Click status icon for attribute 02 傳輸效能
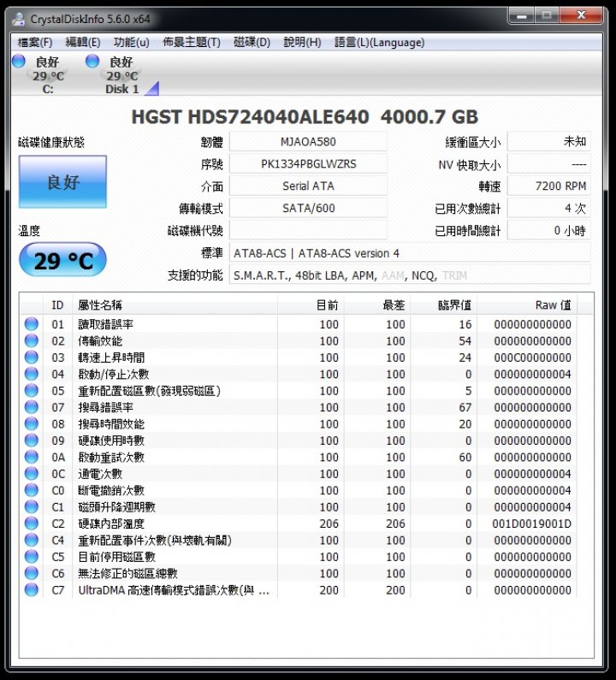Screen dimensions: 616x680 pos(32,340)
